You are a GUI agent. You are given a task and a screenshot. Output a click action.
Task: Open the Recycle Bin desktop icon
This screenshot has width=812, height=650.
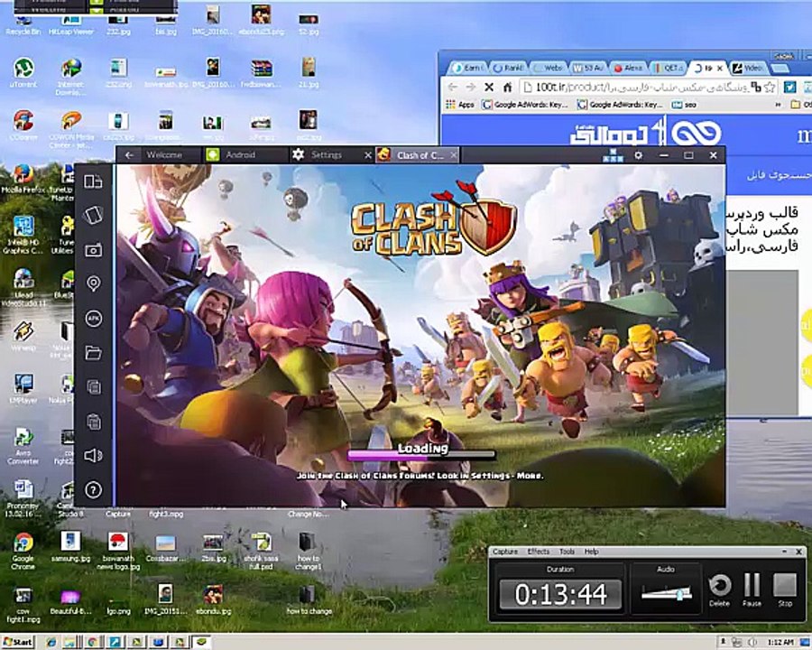coord(23,25)
